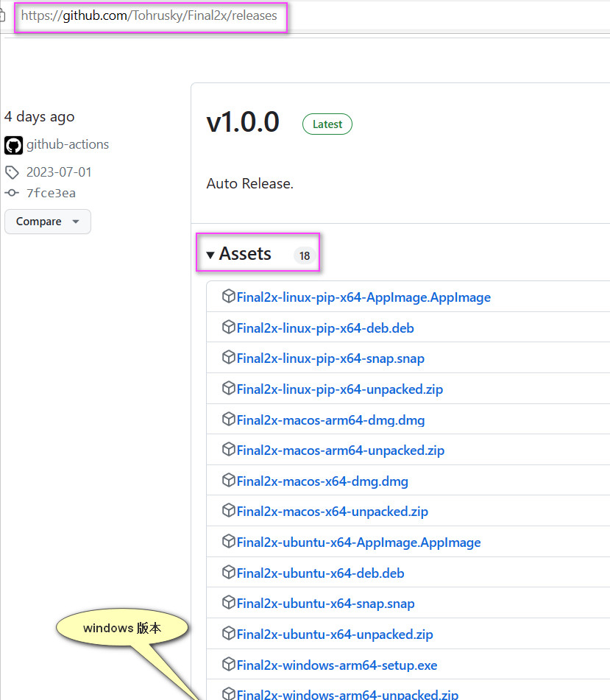Screen dimensions: 610x700
Task: Click the github-actions avatar icon
Action: click(13, 145)
